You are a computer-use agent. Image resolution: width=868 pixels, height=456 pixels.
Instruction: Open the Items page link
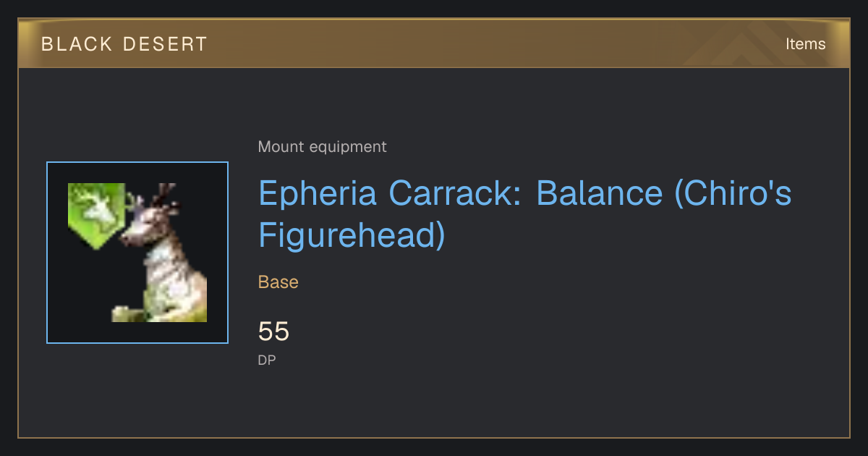(805, 44)
